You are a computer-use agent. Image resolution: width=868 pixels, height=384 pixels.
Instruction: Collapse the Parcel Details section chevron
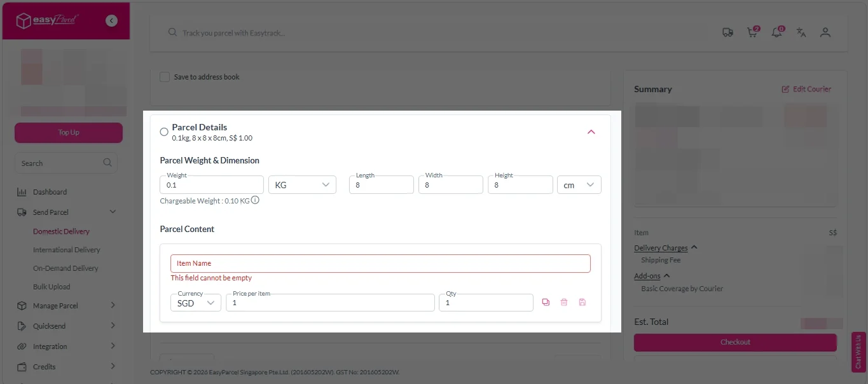(591, 132)
